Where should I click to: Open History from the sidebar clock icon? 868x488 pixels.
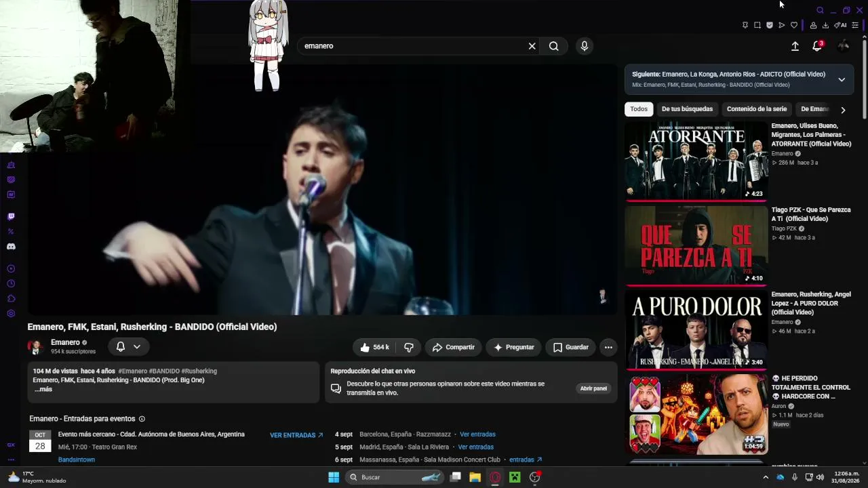click(x=11, y=284)
